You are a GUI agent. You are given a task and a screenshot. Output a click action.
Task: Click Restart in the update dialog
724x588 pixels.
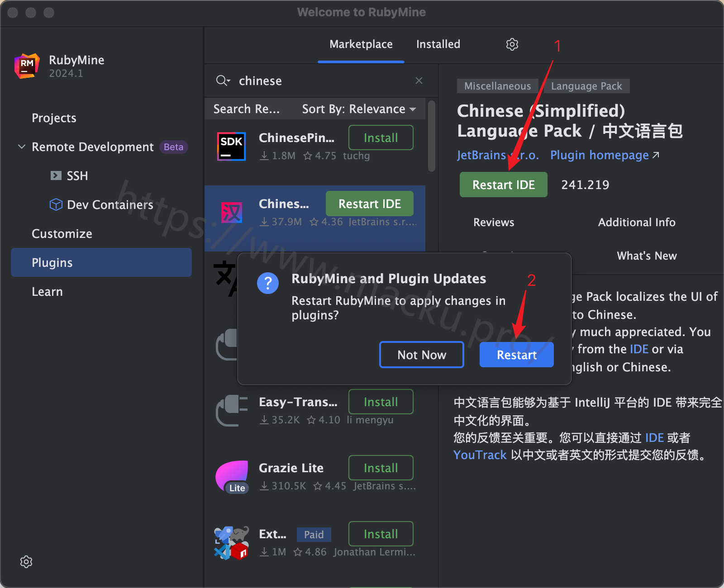(517, 355)
